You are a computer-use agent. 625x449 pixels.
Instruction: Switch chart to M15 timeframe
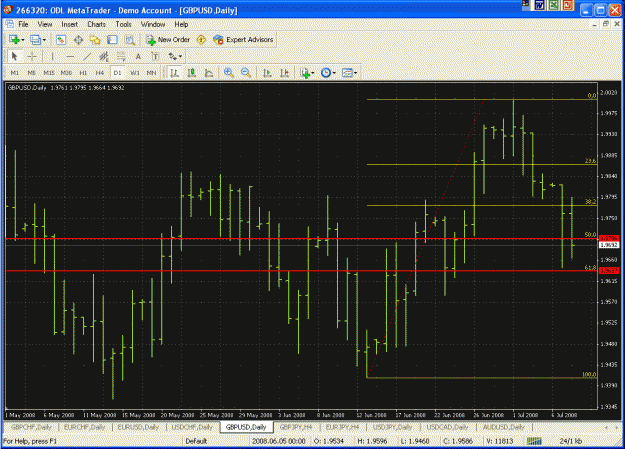[x=49, y=73]
